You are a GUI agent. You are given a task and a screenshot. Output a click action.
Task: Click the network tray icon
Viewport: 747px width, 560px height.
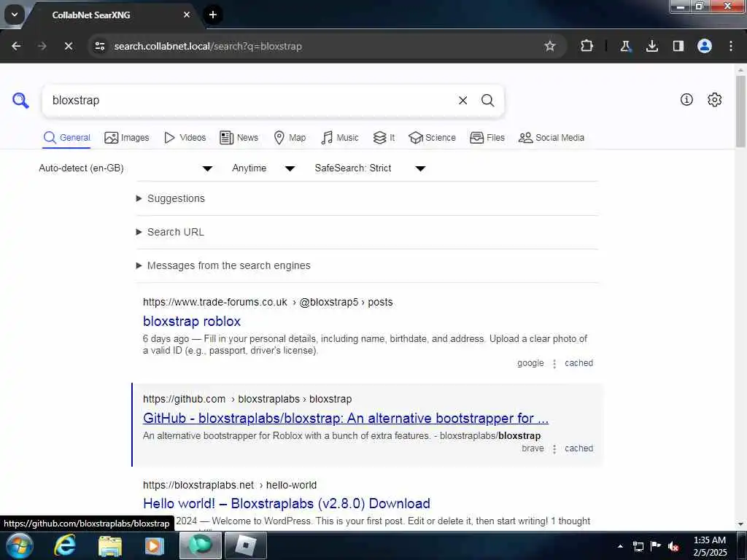click(x=638, y=546)
